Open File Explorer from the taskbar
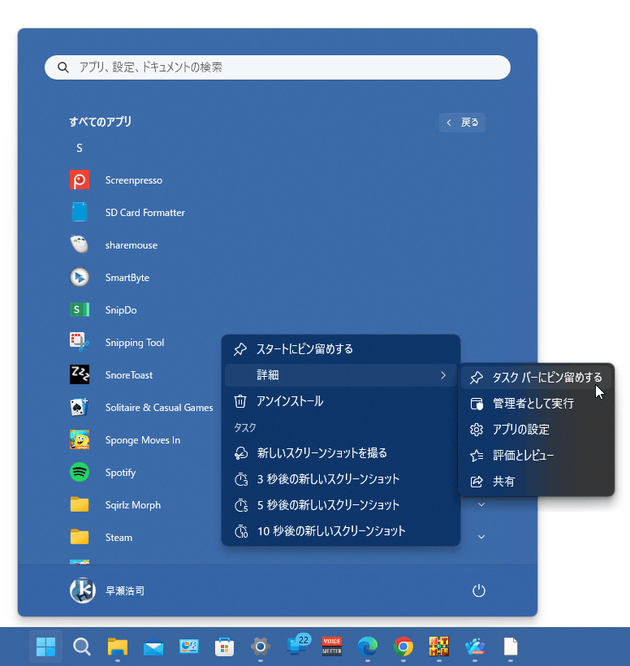This screenshot has width=630, height=666. (118, 647)
